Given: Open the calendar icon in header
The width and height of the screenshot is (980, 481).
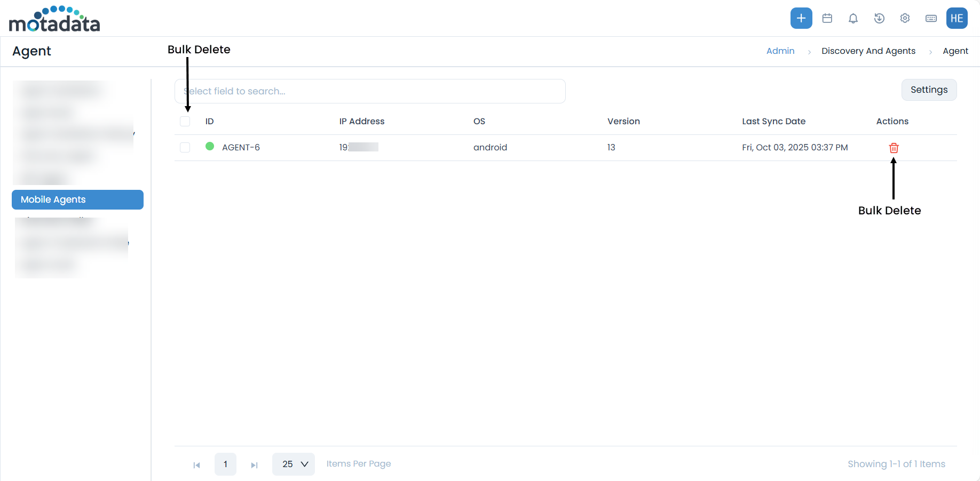Looking at the screenshot, I should tap(827, 18).
